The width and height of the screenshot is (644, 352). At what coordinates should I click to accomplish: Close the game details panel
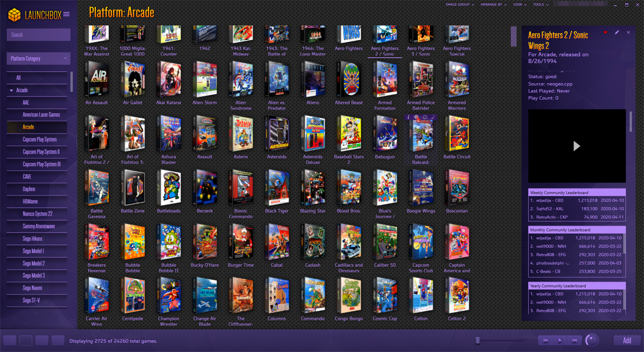click(x=628, y=33)
